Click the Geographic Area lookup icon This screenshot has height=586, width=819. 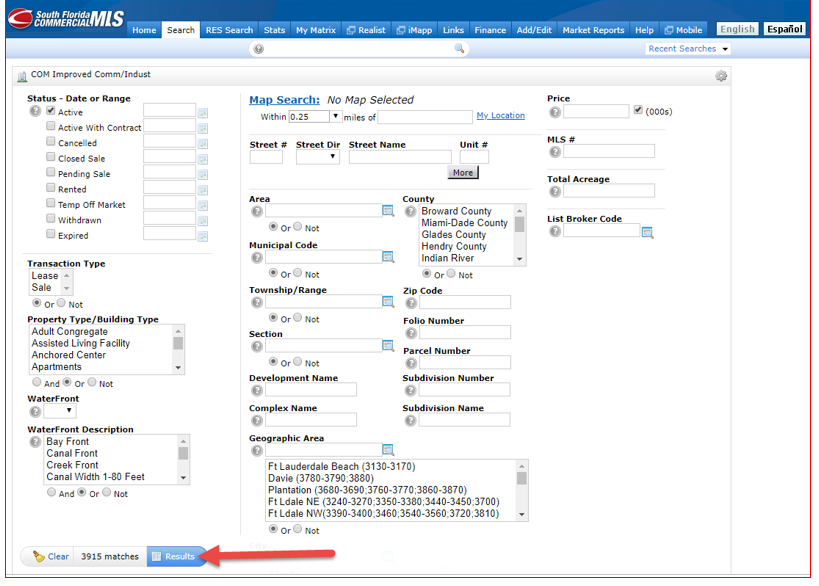pyautogui.click(x=388, y=450)
